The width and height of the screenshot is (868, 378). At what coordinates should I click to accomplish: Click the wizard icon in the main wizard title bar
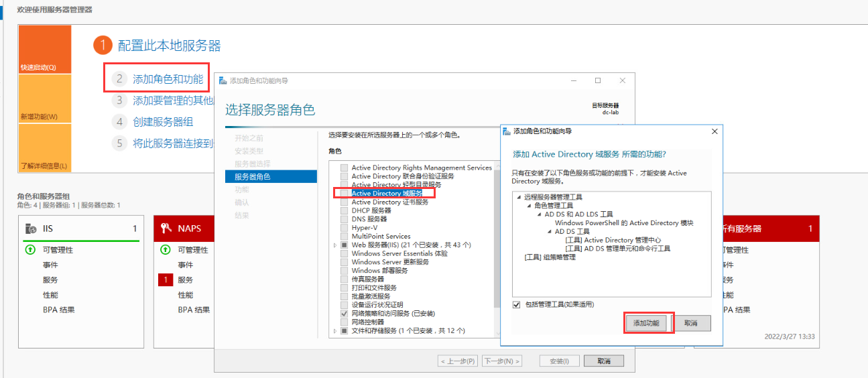tap(223, 80)
